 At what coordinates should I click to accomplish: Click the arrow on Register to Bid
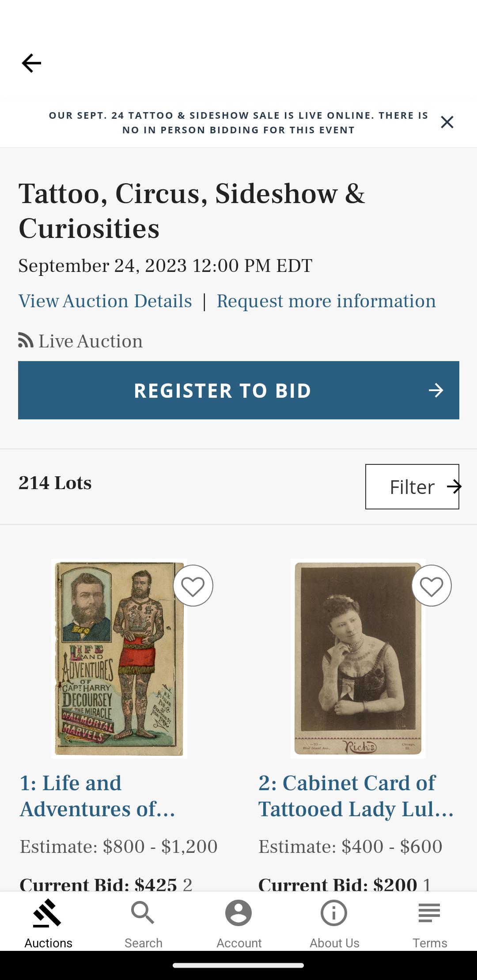pyautogui.click(x=436, y=390)
